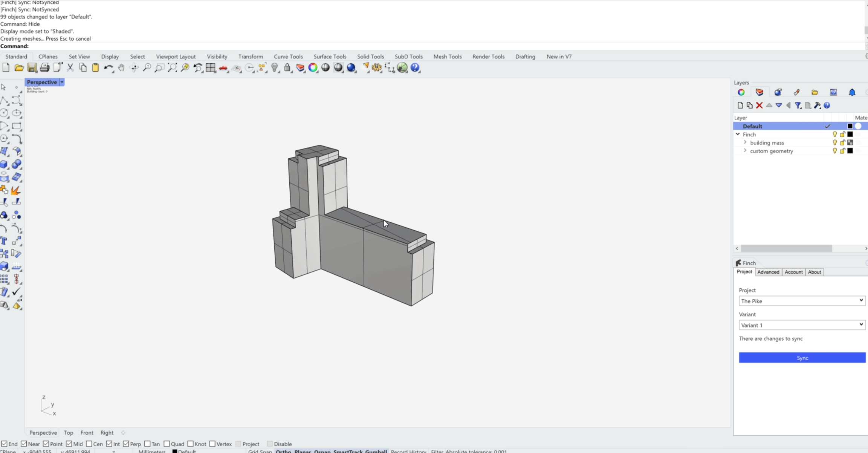Screen dimensions: 868x453
Task: Toggle the Cen osnap checkbox
Action: [89, 444]
